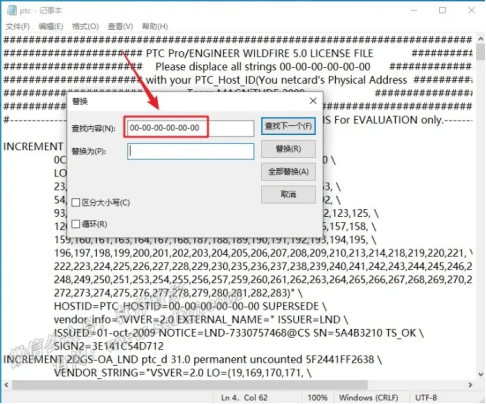
Task: Click the HOSTID=PTC_HOSTID line in text
Action: pos(190,306)
